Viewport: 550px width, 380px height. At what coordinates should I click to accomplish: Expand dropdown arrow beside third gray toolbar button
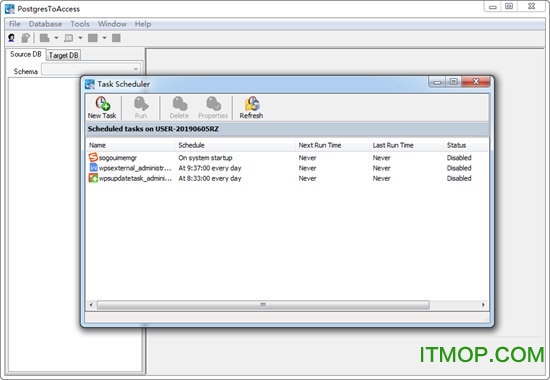(x=104, y=38)
